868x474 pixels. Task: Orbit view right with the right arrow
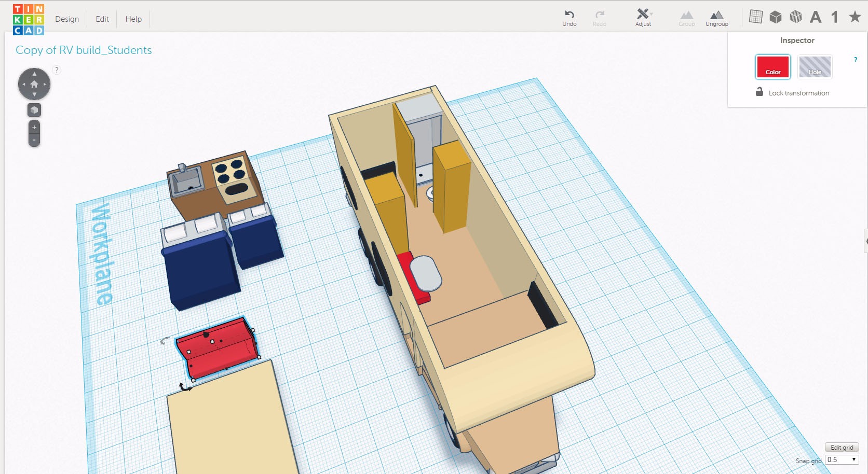coord(45,84)
